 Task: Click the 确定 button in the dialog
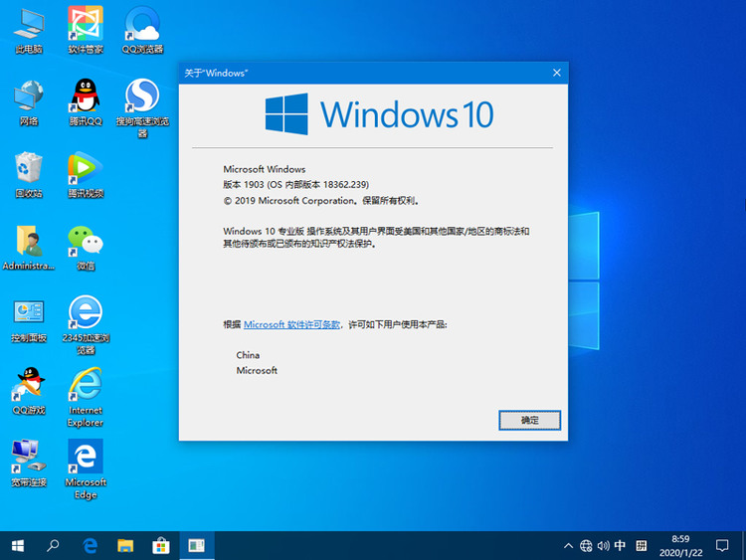click(x=529, y=420)
